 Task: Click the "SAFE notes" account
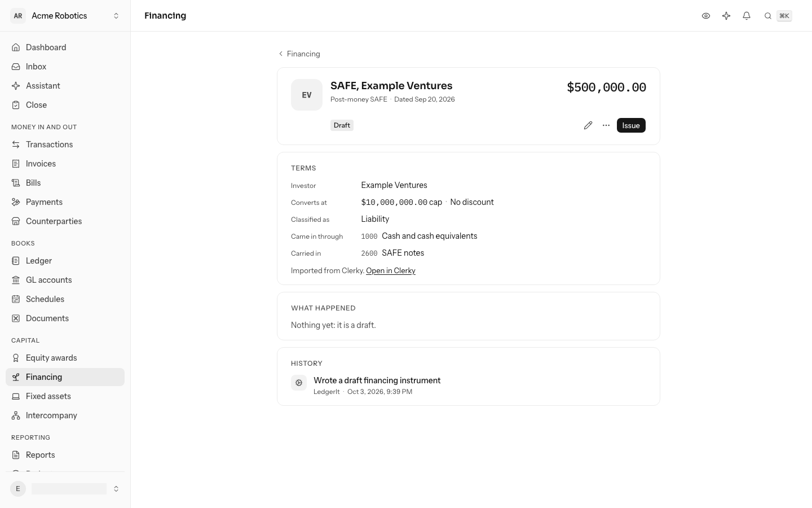pyautogui.click(x=403, y=253)
